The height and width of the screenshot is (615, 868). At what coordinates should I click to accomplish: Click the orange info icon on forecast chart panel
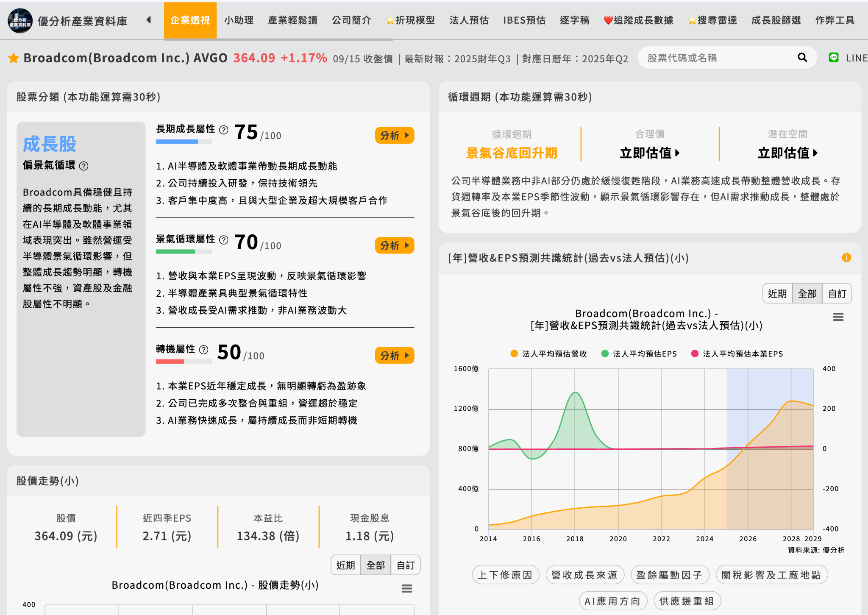point(846,258)
